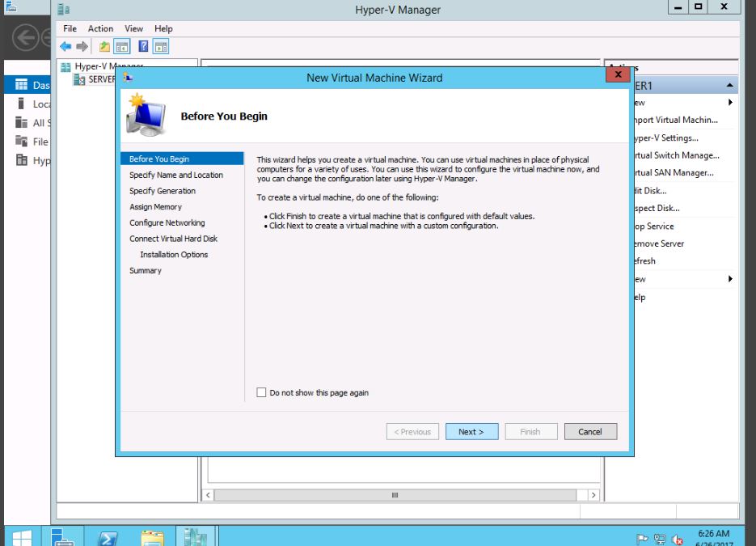Click the Next button in wizard
Image resolution: width=756 pixels, height=546 pixels.
(471, 432)
